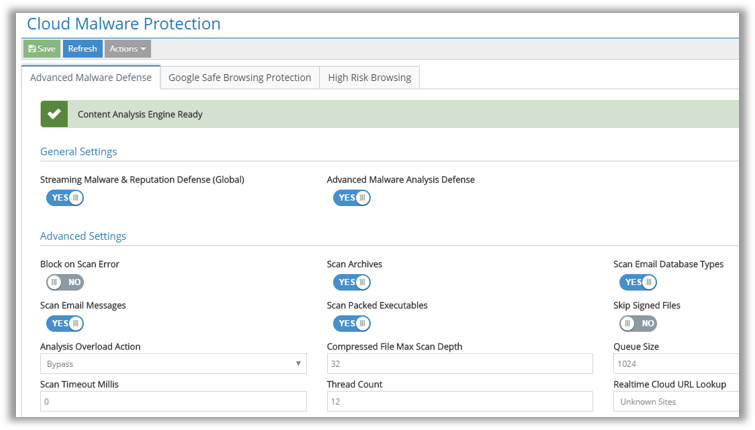755x430 pixels.
Task: Toggle the Scan Email Database Types switch
Action: point(638,282)
